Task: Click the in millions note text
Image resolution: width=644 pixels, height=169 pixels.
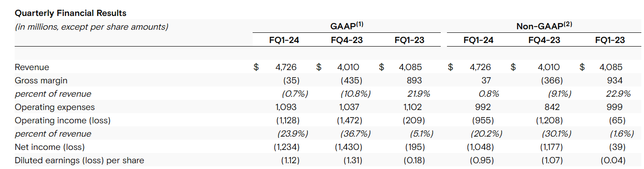Action: click(x=92, y=27)
